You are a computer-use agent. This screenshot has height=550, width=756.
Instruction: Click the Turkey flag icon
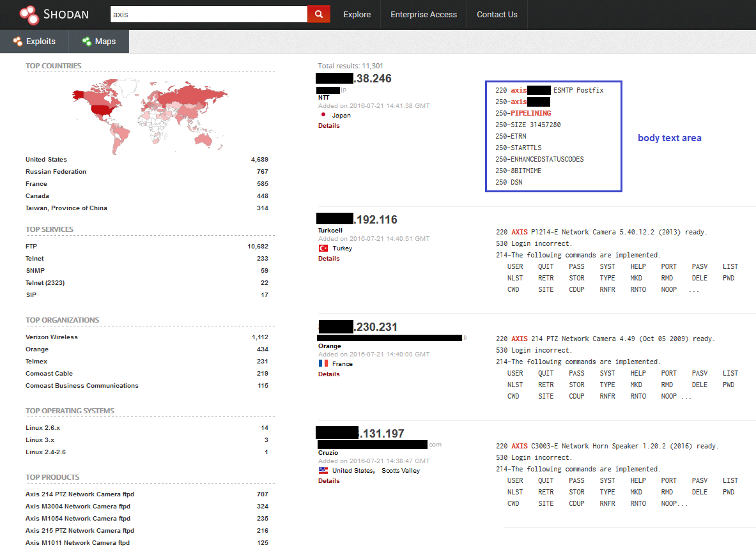coord(323,248)
